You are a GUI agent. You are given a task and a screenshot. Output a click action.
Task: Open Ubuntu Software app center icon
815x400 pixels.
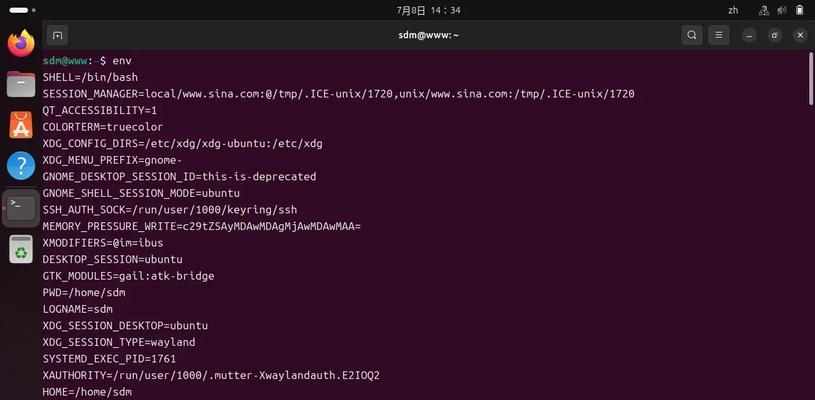click(21, 125)
